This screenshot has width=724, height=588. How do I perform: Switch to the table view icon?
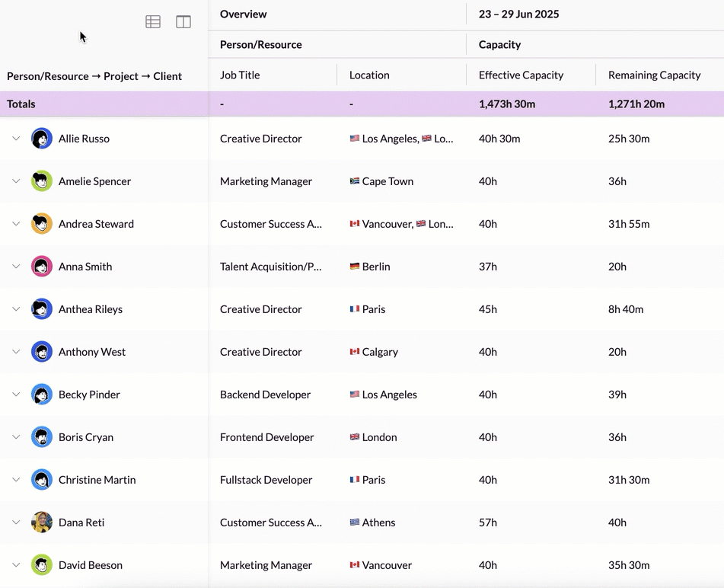coord(153,22)
